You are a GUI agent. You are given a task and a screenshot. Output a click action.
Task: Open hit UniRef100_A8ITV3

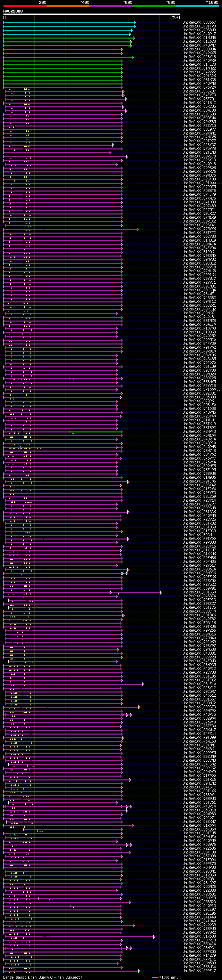pyautogui.click(x=199, y=26)
